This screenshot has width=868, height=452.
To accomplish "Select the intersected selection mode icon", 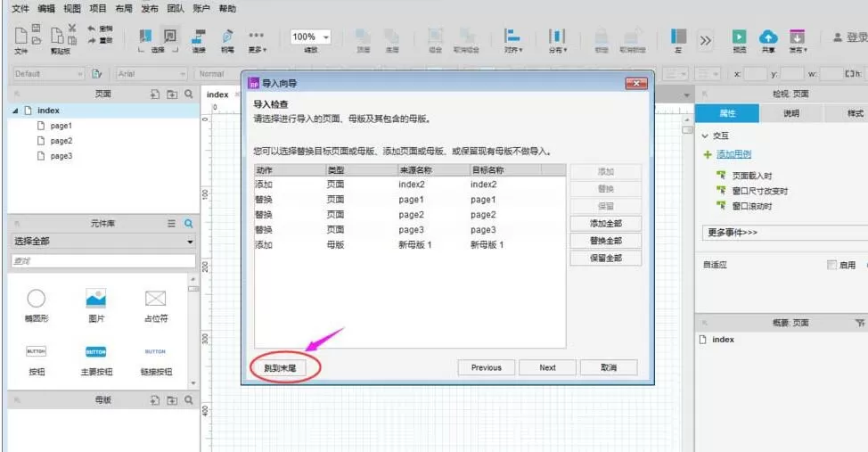I will [x=145, y=36].
